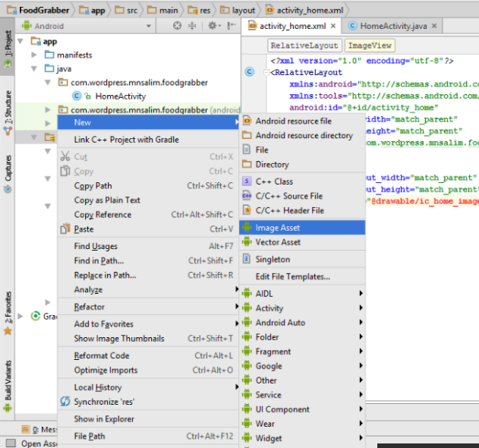Select Optimize Imports

[x=148, y=370]
